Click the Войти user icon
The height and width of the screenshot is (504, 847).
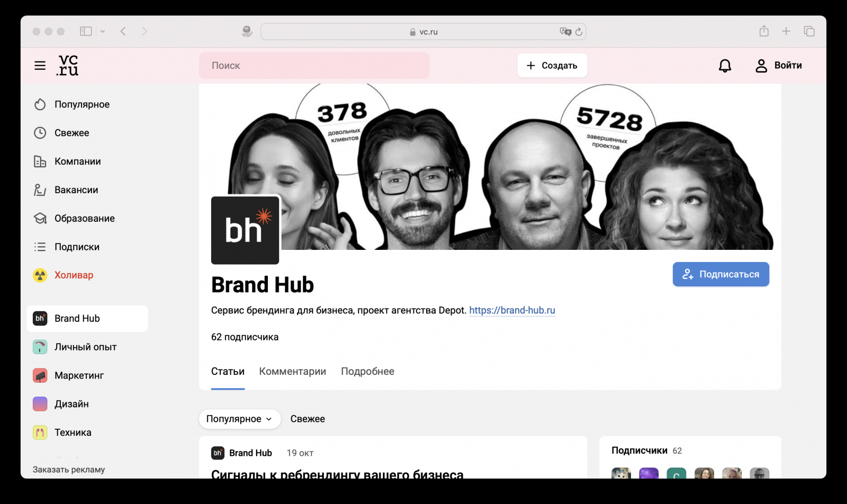pyautogui.click(x=761, y=66)
